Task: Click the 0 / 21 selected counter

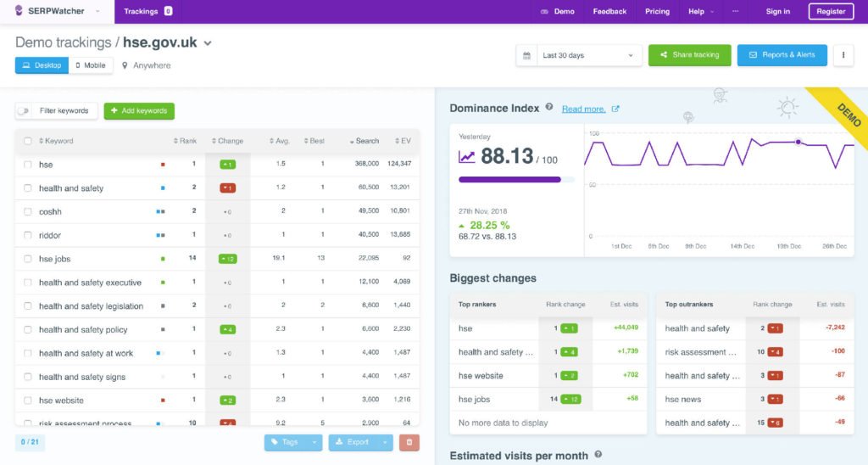Action: click(30, 442)
